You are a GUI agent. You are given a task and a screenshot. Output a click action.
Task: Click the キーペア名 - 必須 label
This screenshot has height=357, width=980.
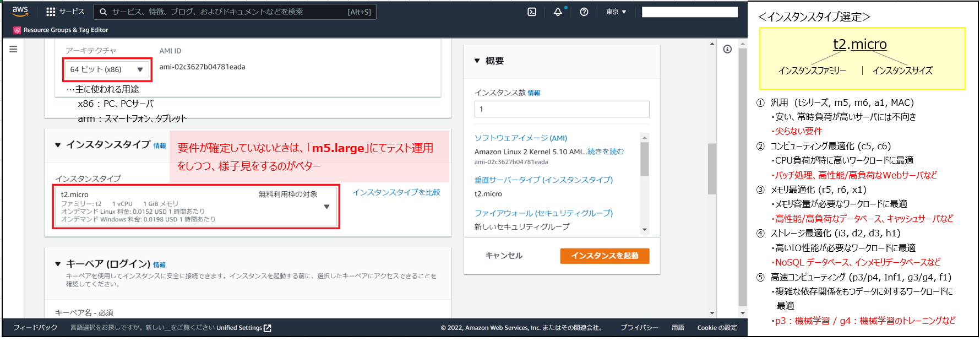[84, 312]
